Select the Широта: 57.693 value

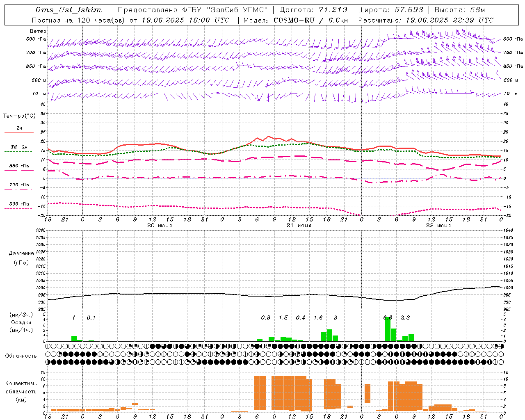point(390,10)
